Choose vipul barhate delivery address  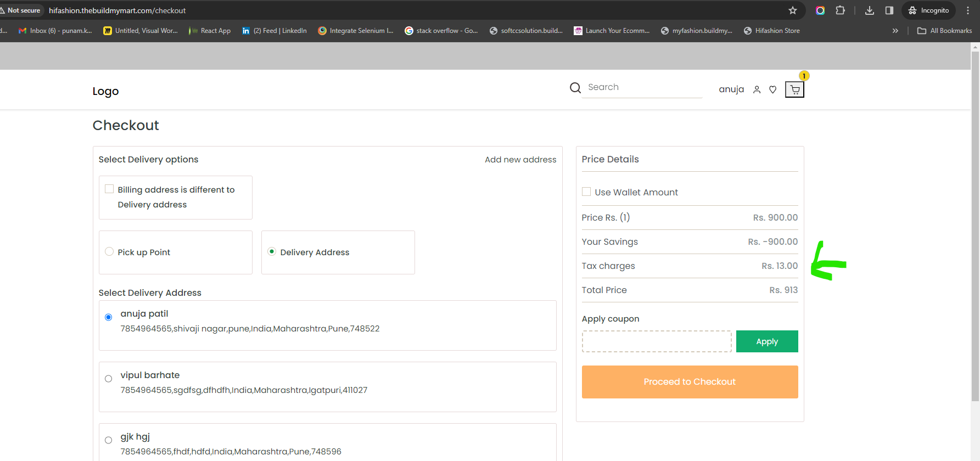108,379
